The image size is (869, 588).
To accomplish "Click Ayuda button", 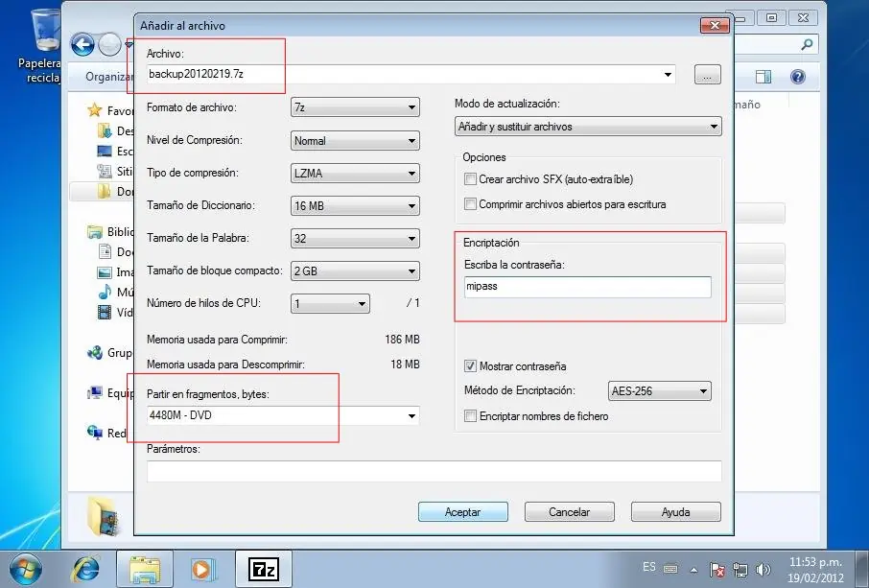I will (675, 512).
